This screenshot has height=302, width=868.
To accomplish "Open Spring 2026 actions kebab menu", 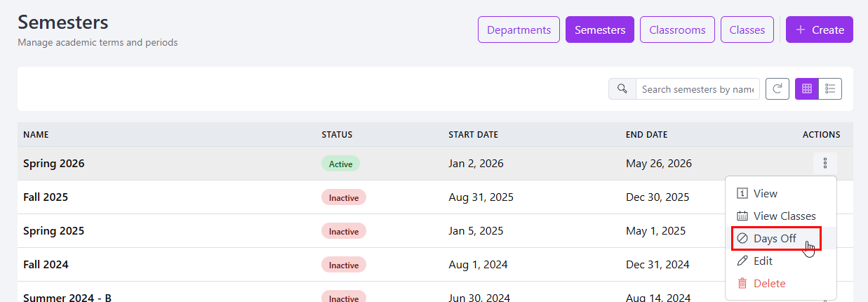I will [824, 164].
